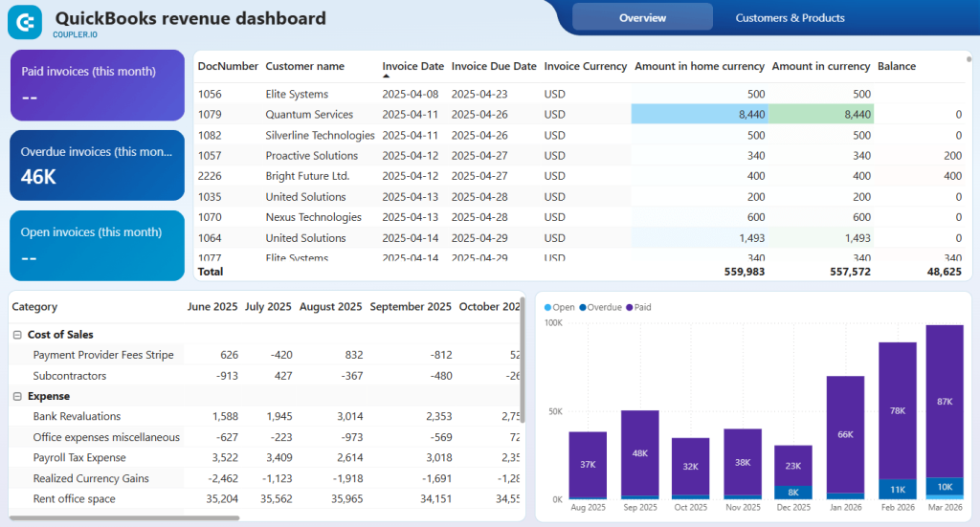
Task: Select the Jan 2026 66K paid bar
Action: coord(845,434)
